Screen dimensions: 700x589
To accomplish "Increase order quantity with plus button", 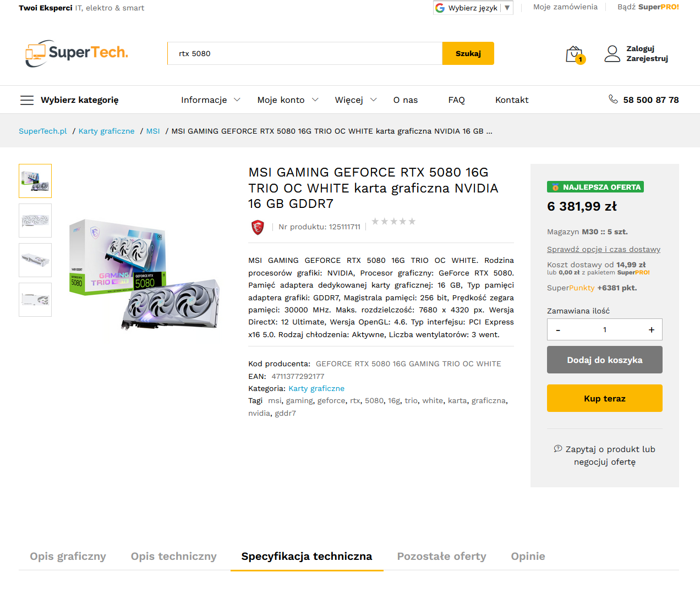I will [x=651, y=330].
